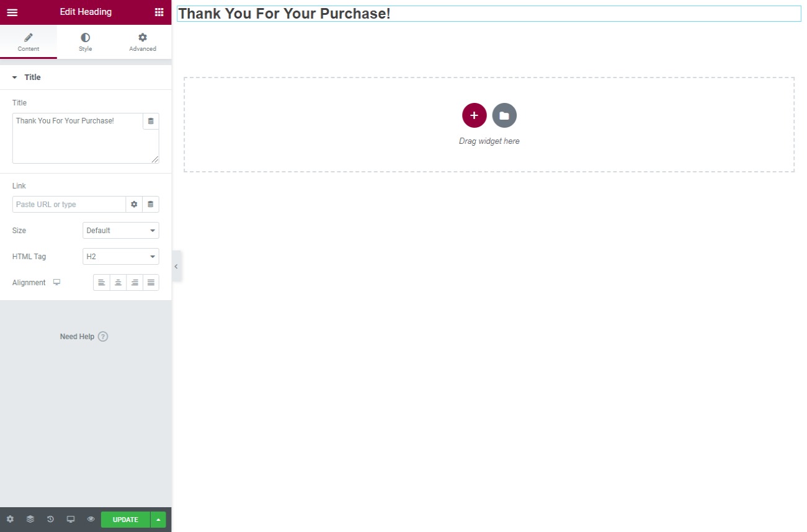Open Responsive Mode from bottom bar
The image size is (807, 532).
tap(71, 519)
